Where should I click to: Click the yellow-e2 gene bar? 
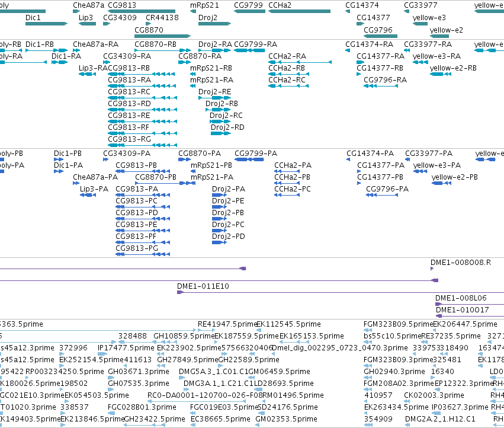439,36
